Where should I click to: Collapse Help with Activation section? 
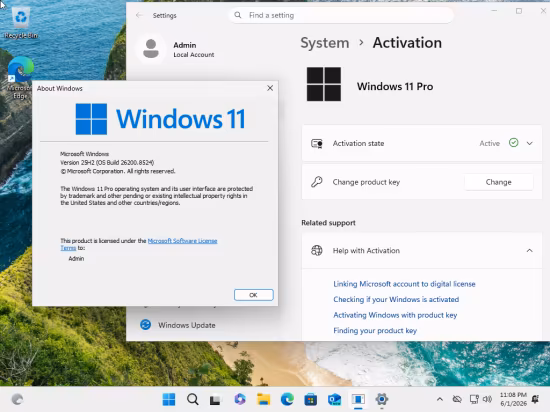coord(530,250)
